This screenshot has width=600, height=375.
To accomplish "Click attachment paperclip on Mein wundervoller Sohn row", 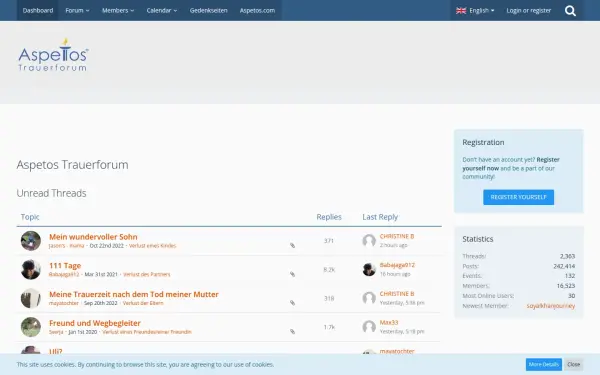I will tap(292, 246).
